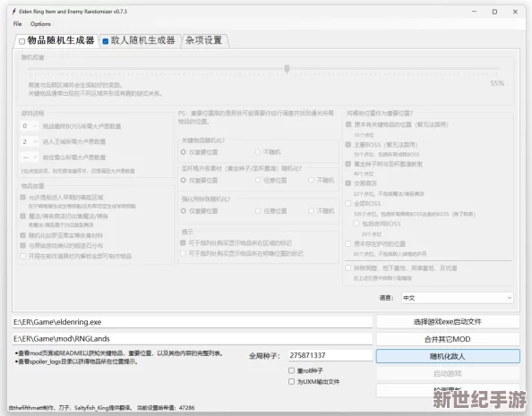Enable the 原本存在护符的位置 checkbox
The image size is (532, 416).
click(348, 243)
